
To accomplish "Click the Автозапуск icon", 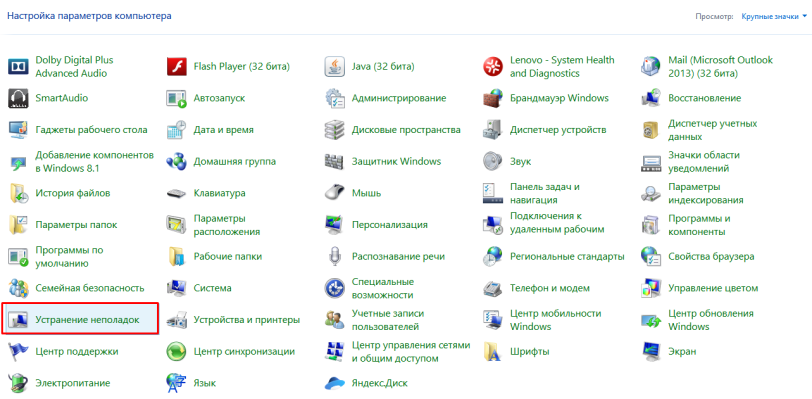I will [x=177, y=98].
